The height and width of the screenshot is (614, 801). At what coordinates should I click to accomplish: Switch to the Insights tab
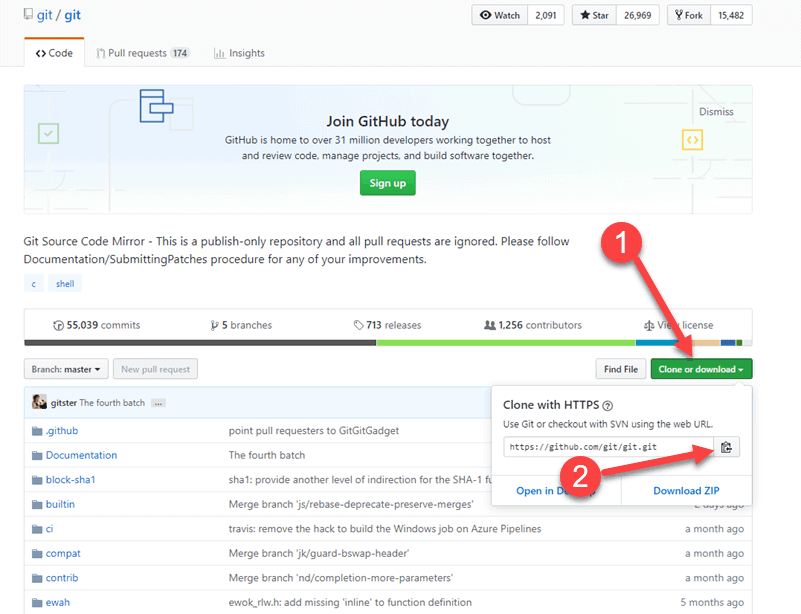click(x=239, y=53)
